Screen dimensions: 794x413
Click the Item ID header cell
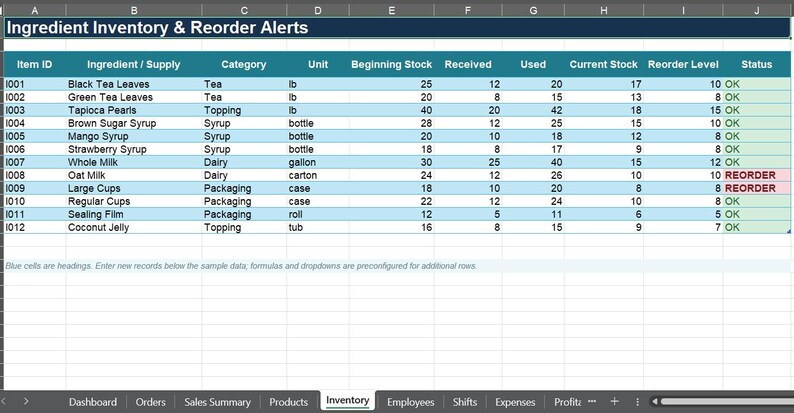34,64
